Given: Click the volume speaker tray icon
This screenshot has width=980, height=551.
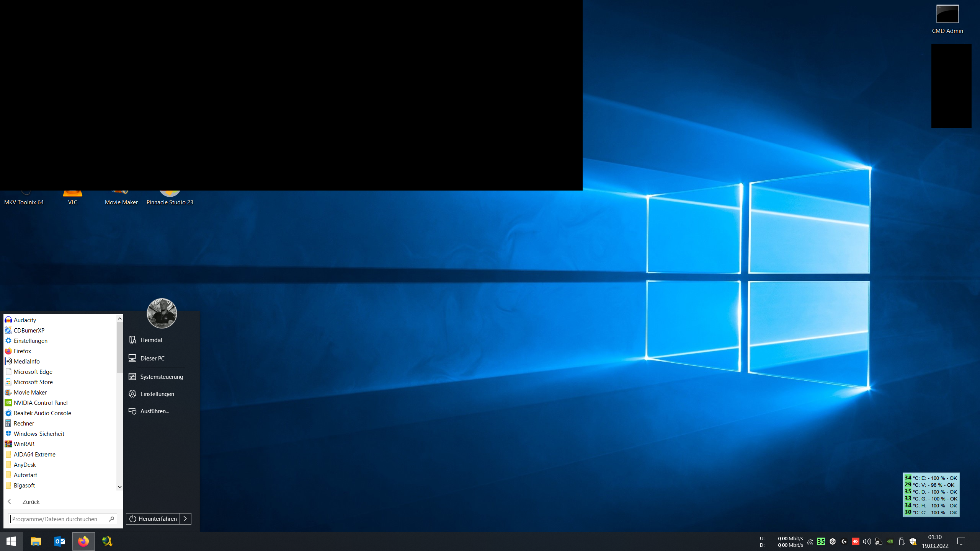Looking at the screenshot, I should click(867, 541).
